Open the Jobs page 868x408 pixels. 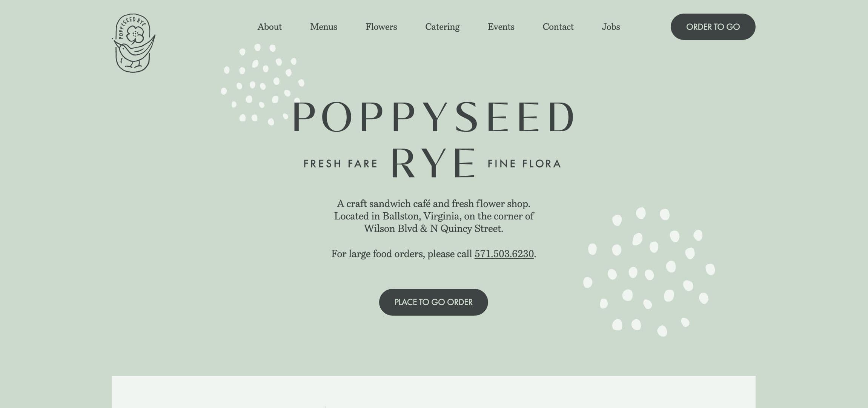[x=611, y=27]
